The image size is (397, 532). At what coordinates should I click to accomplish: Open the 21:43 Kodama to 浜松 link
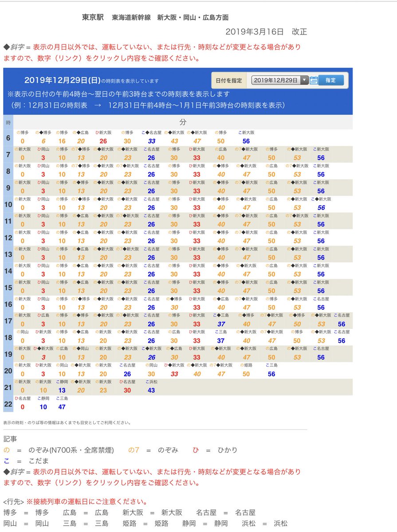[x=151, y=391]
